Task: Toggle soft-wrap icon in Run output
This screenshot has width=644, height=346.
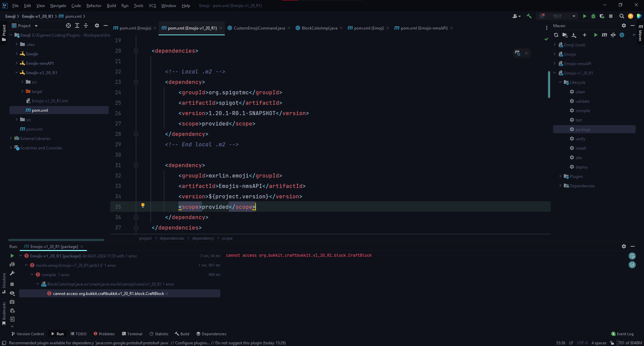Action: tap(632, 256)
